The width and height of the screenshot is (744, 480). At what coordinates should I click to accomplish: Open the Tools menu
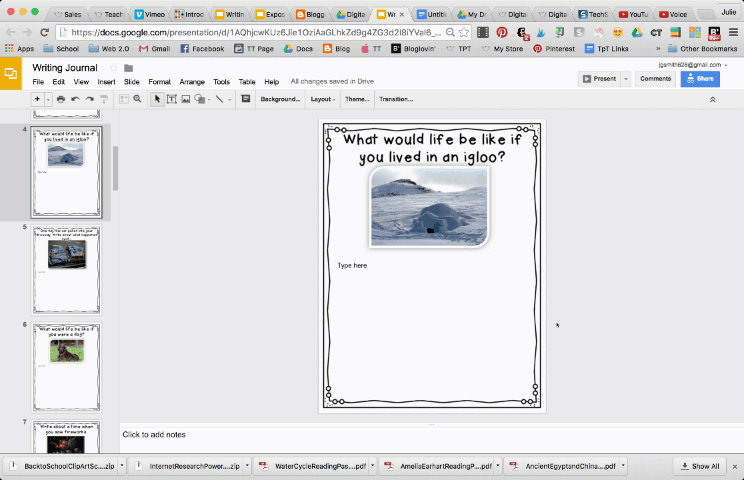(221, 82)
